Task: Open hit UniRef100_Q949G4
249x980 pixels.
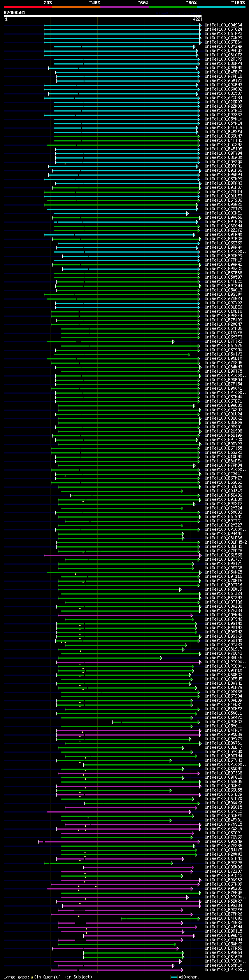Action: click(x=223, y=25)
